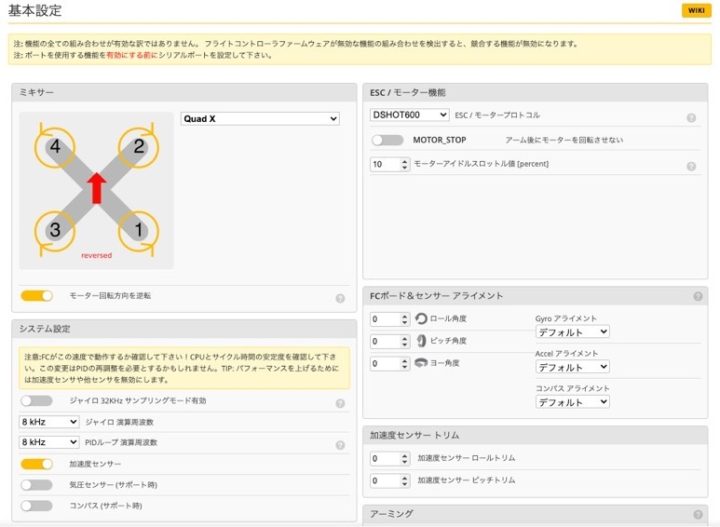Open ジャイロ 演算周波数 8 kHz dropdown
This screenshot has width=720, height=527.
pyautogui.click(x=49, y=422)
